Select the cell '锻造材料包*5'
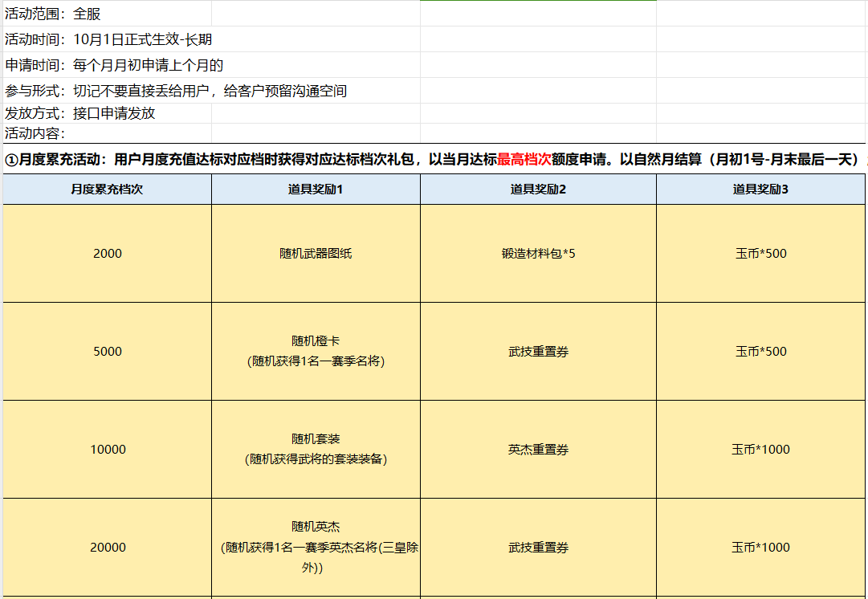868x599 pixels. 539,254
